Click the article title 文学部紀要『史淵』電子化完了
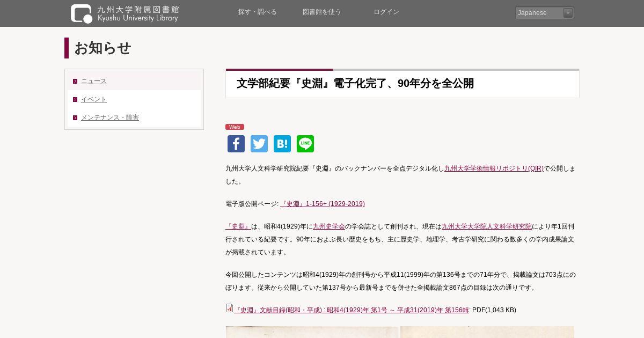Image resolution: width=644 pixels, height=338 pixels. (x=355, y=84)
